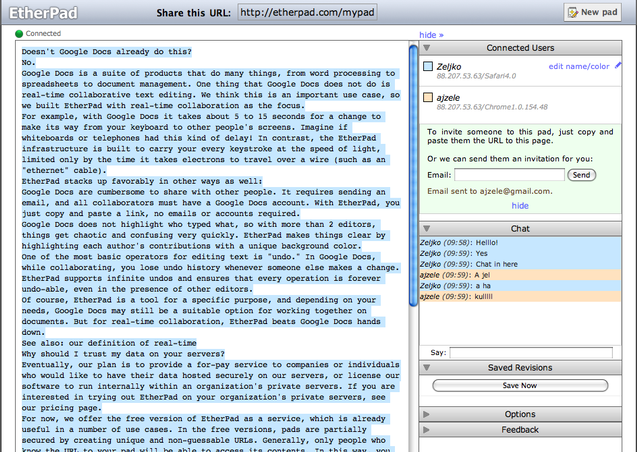This screenshot has height=452, width=637.
Task: Click chat message 'a ha'
Action: pyautogui.click(x=483, y=285)
